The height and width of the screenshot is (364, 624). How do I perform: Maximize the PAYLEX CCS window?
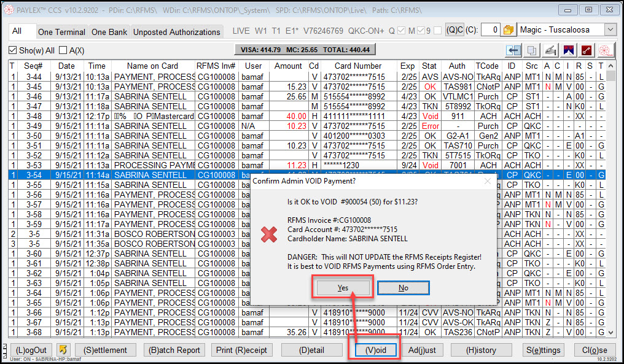pos(588,10)
